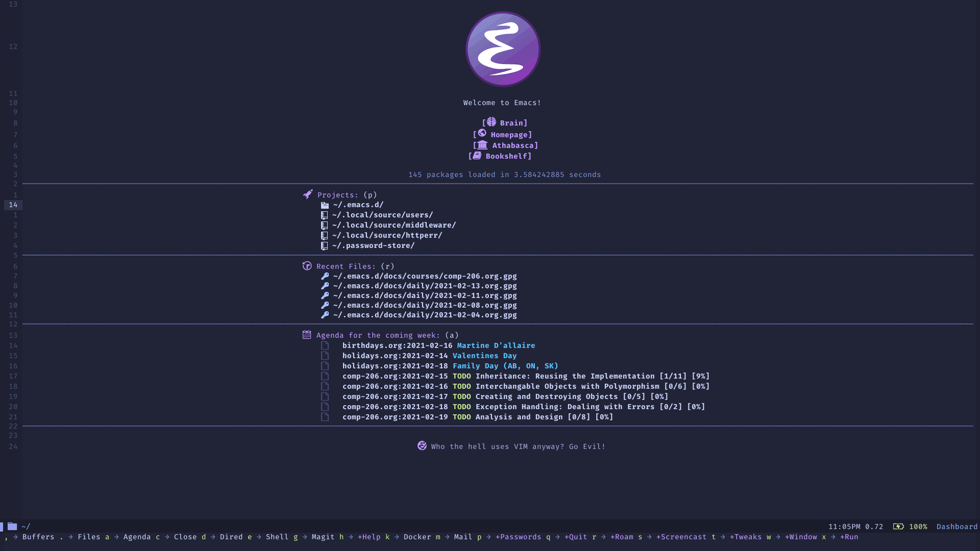
Task: Open Recent Files section icon
Action: click(307, 266)
